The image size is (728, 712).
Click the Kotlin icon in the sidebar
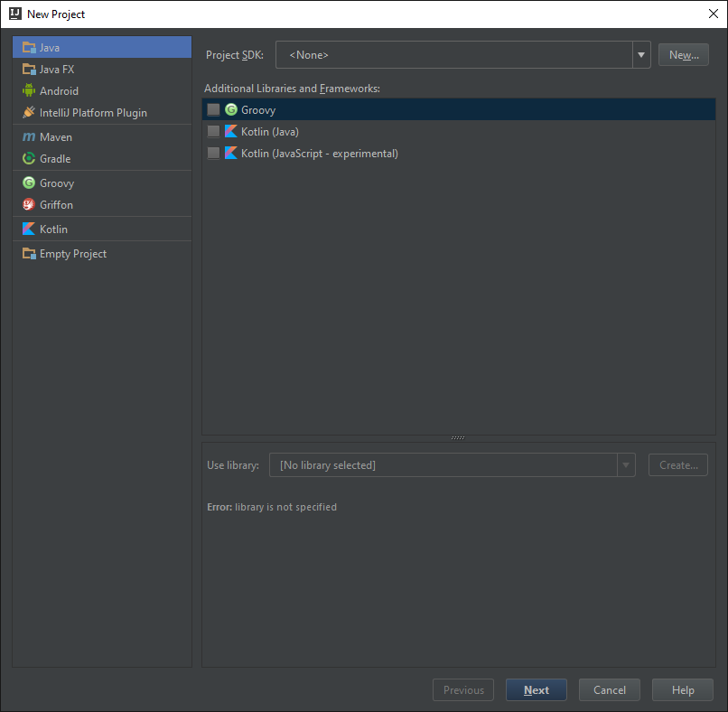[29, 229]
